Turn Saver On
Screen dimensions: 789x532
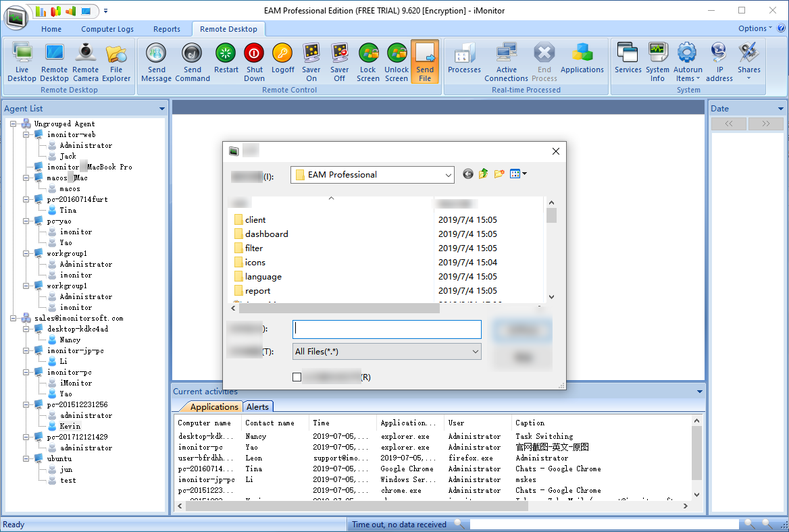(x=311, y=62)
